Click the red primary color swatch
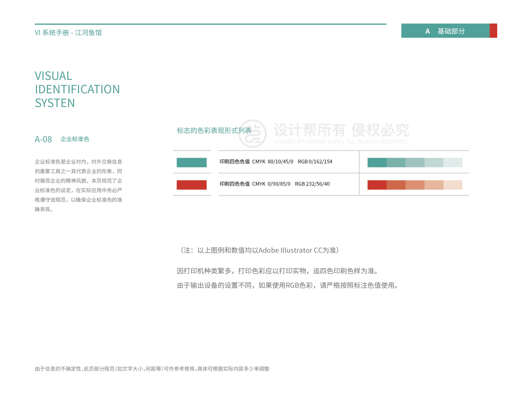Viewport: 532px width, 395px height. (192, 185)
